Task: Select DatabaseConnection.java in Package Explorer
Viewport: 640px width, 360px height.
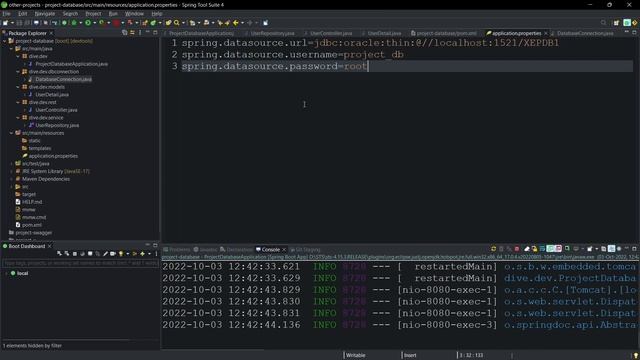Action: point(63,79)
